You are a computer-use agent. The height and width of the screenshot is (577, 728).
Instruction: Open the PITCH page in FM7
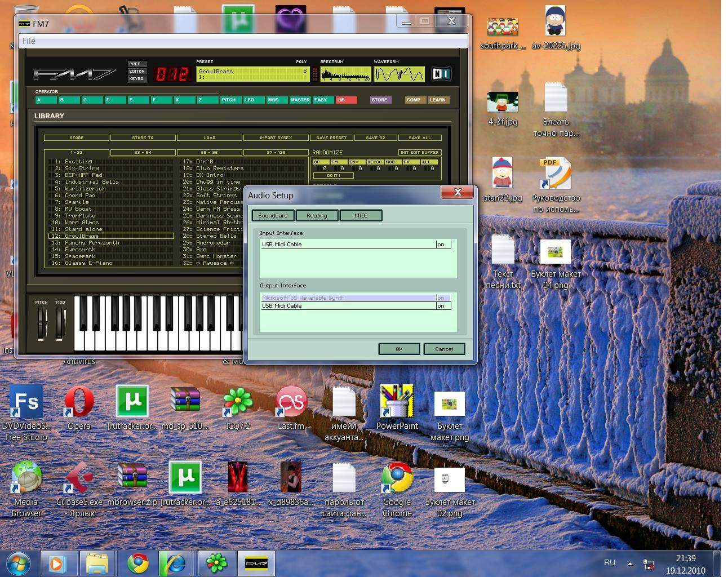(x=229, y=100)
